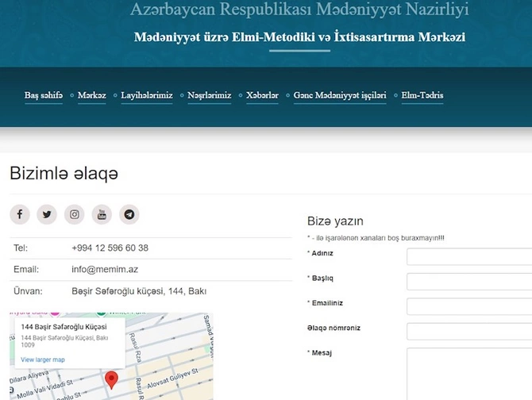The image size is (532, 400).
Task: Click the Bizimlə əlaqə page heading
Action: pos(64,173)
